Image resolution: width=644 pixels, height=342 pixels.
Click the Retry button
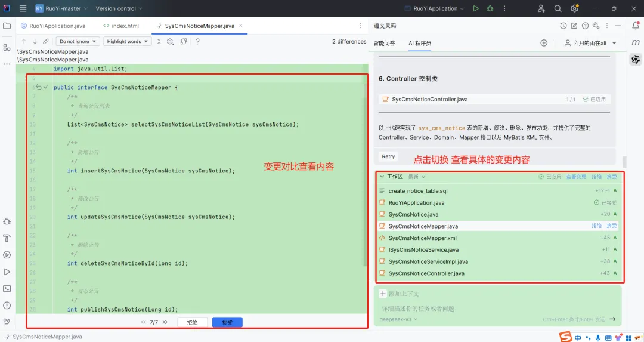click(388, 156)
